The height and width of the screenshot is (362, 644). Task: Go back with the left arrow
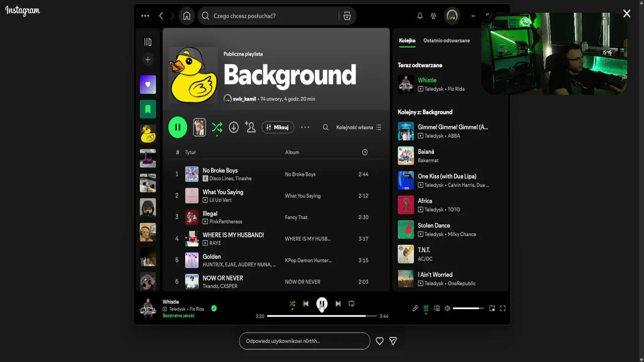pos(161,16)
